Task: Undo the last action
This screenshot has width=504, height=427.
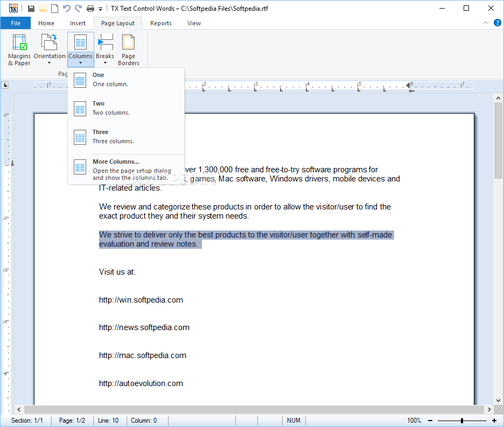Action: click(67, 9)
